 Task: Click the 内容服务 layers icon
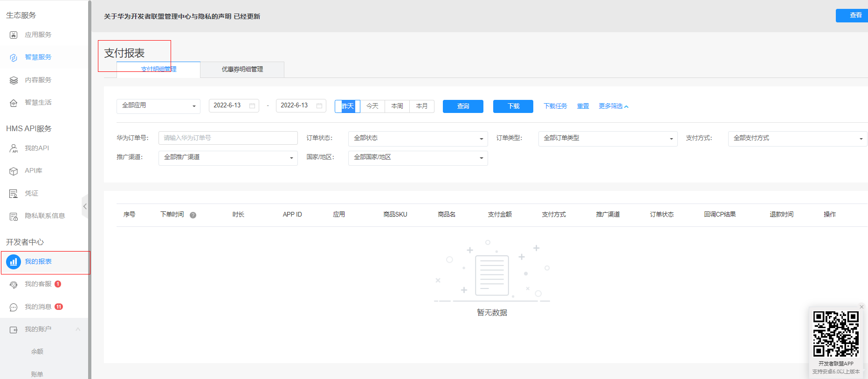click(x=14, y=80)
